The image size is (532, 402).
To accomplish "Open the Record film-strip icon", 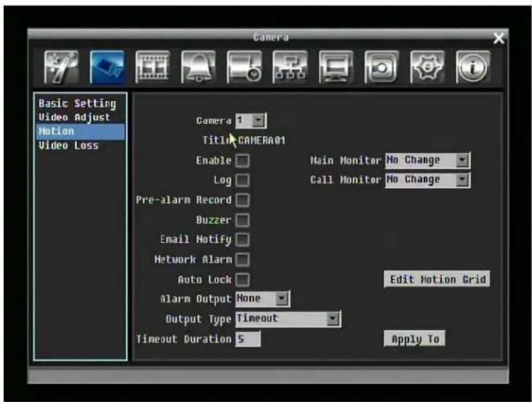I will (x=152, y=67).
